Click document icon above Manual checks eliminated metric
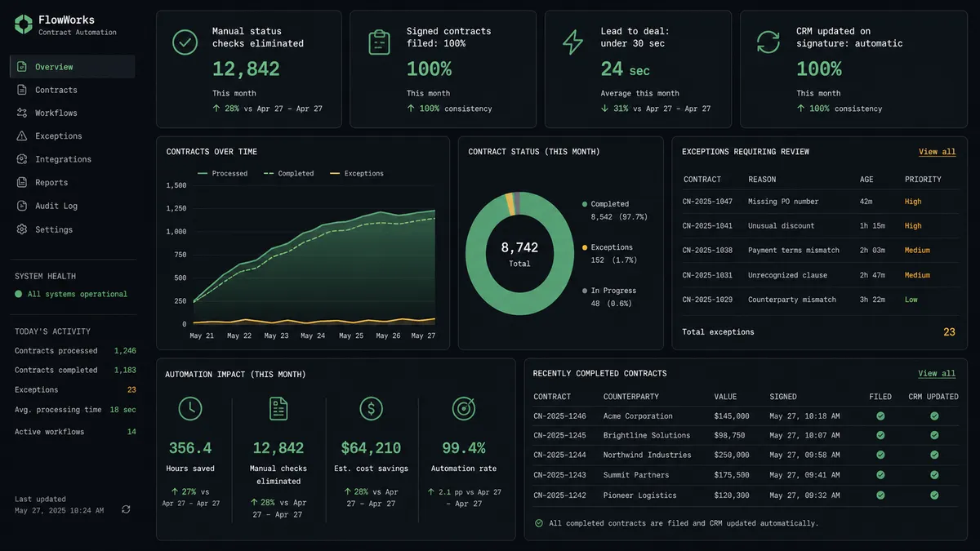This screenshot has height=551, width=980. 278,409
